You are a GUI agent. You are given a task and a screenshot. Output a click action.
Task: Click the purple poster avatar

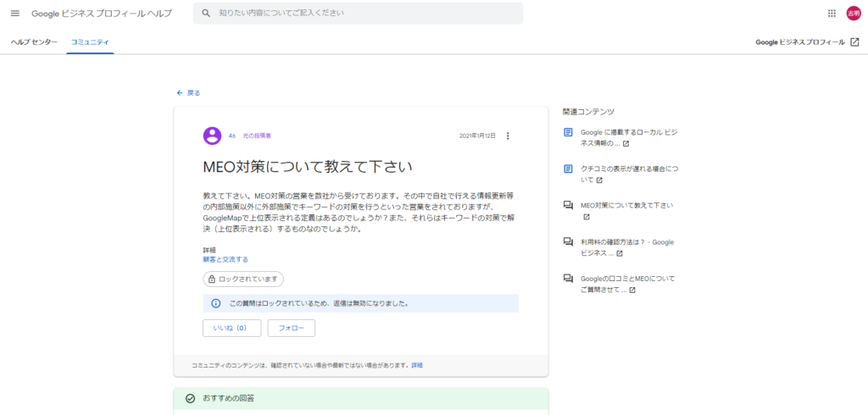click(x=213, y=136)
